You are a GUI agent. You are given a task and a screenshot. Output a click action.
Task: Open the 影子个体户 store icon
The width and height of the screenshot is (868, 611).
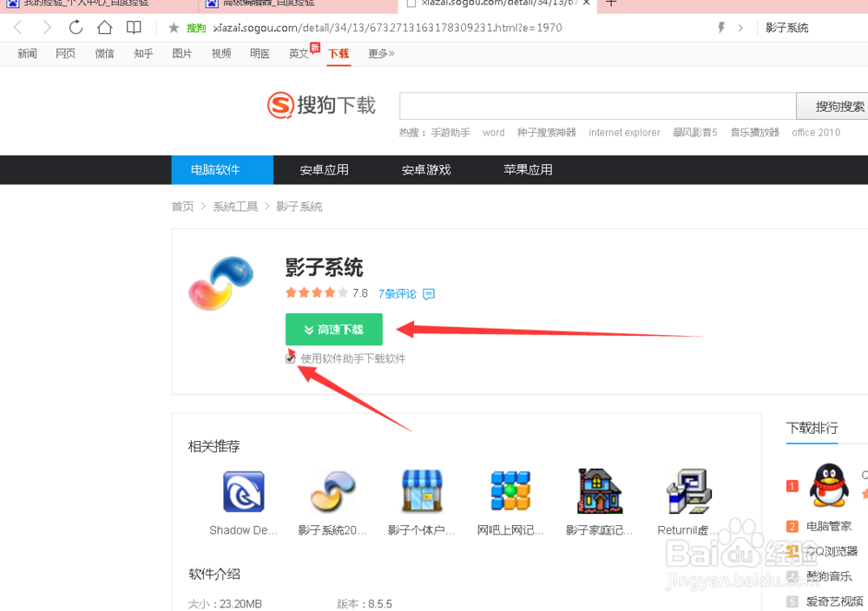[x=422, y=491]
